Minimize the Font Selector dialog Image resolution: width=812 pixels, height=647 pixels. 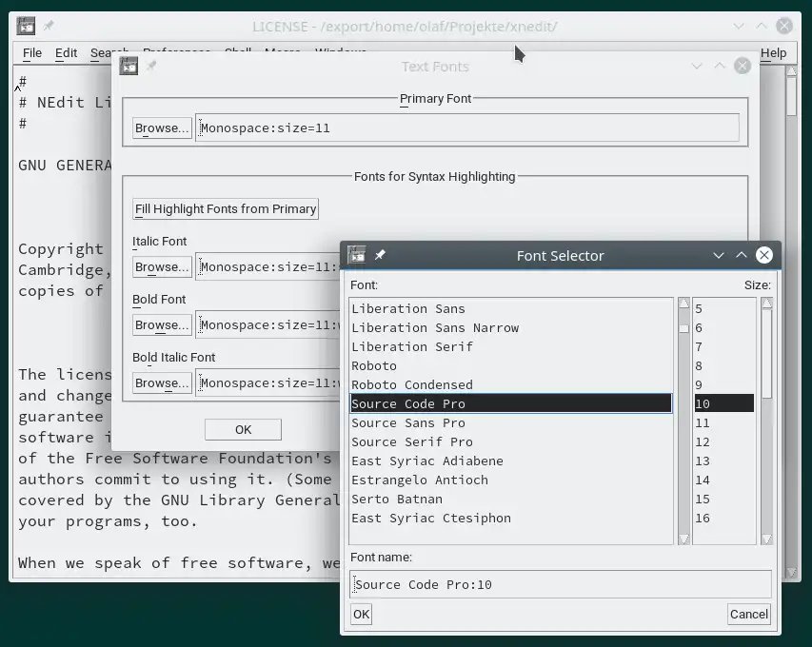pos(720,255)
